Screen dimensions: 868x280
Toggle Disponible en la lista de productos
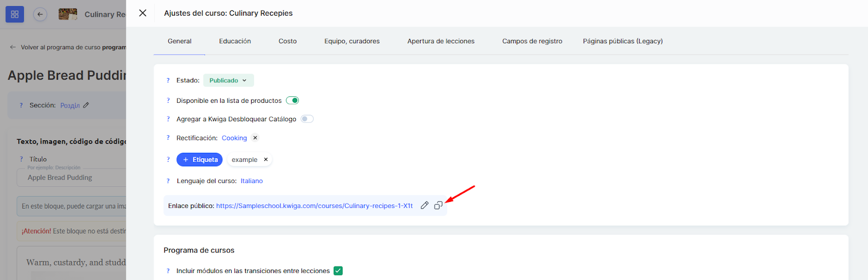[x=292, y=100]
